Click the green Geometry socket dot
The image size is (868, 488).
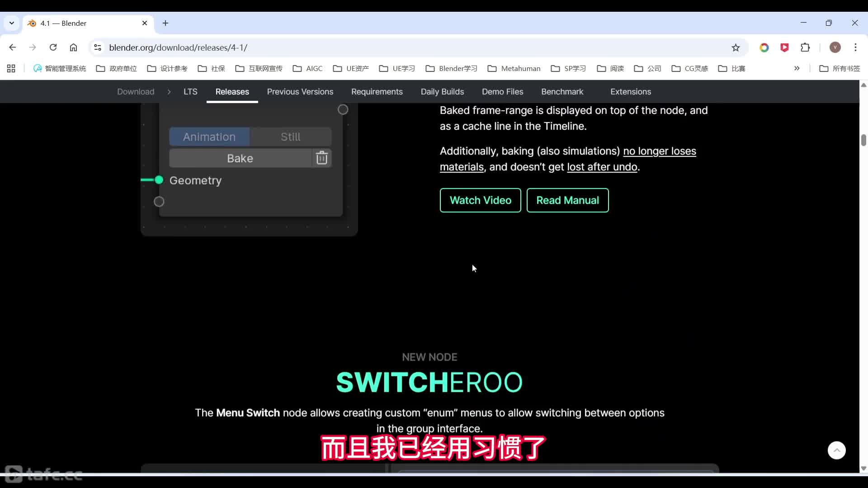pos(159,180)
